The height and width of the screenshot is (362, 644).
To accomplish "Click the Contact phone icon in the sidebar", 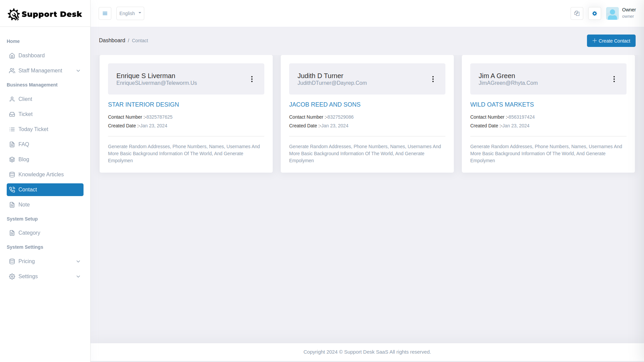I will pos(12,189).
